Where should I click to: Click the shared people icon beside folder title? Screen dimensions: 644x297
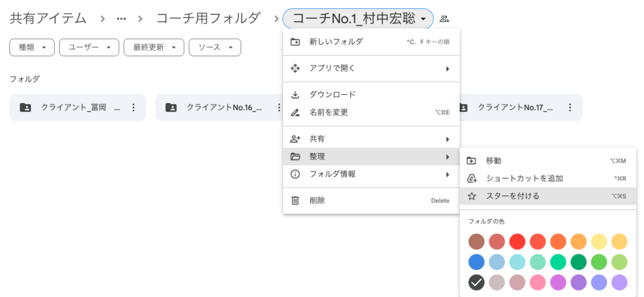tap(444, 18)
